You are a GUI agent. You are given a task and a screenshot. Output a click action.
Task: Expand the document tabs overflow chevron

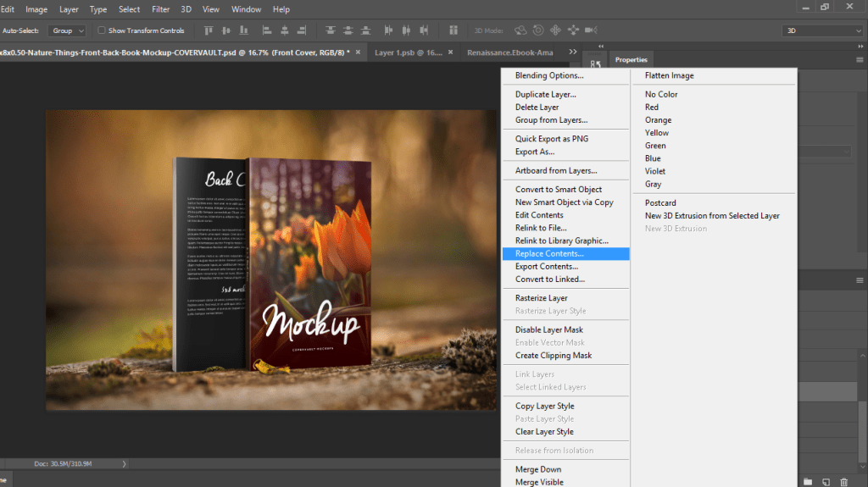tap(573, 53)
